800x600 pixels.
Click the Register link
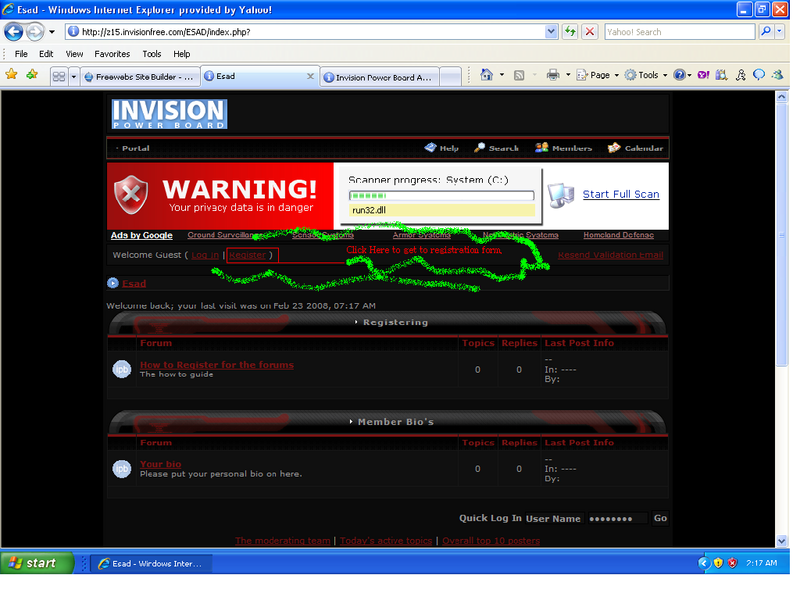pyautogui.click(x=247, y=255)
